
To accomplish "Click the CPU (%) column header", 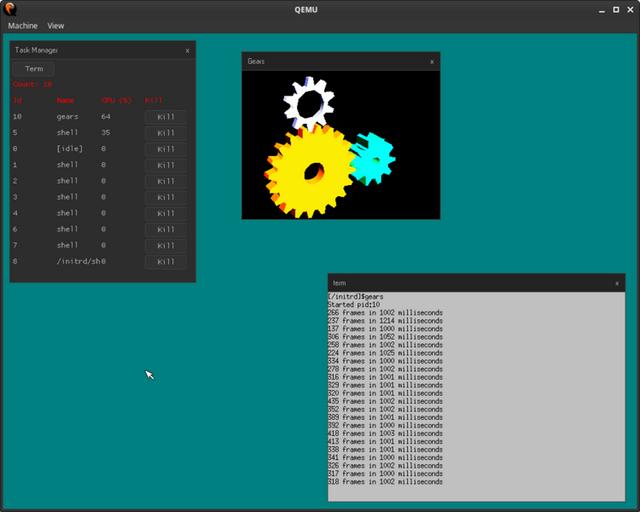I will (117, 100).
